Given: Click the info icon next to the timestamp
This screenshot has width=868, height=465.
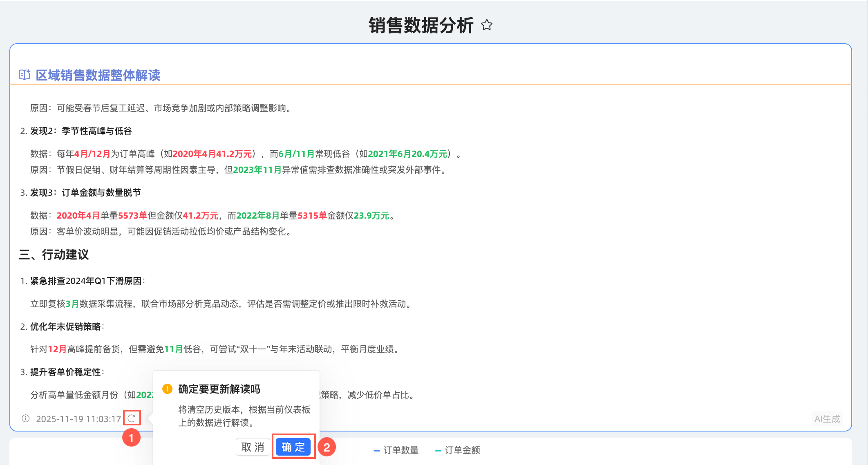Looking at the screenshot, I should point(26,418).
